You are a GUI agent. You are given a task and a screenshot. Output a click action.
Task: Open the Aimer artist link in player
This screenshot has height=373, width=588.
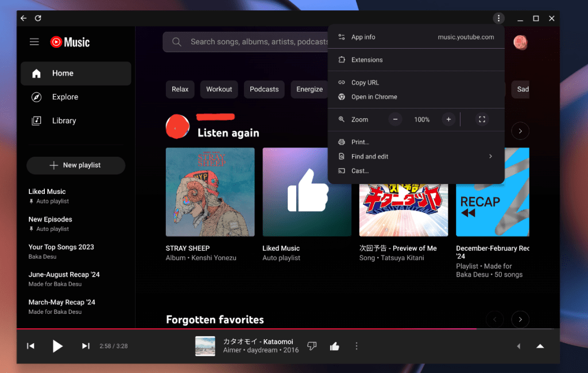coord(232,350)
